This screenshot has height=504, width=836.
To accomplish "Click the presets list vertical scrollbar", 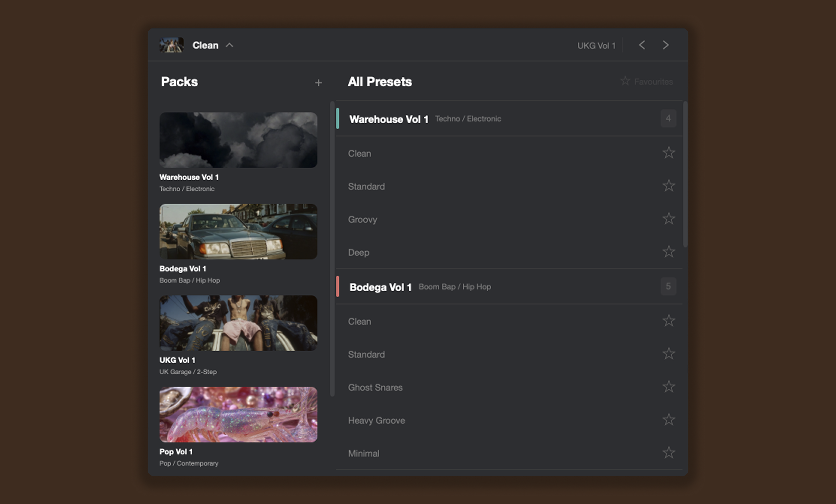I will (x=685, y=174).
